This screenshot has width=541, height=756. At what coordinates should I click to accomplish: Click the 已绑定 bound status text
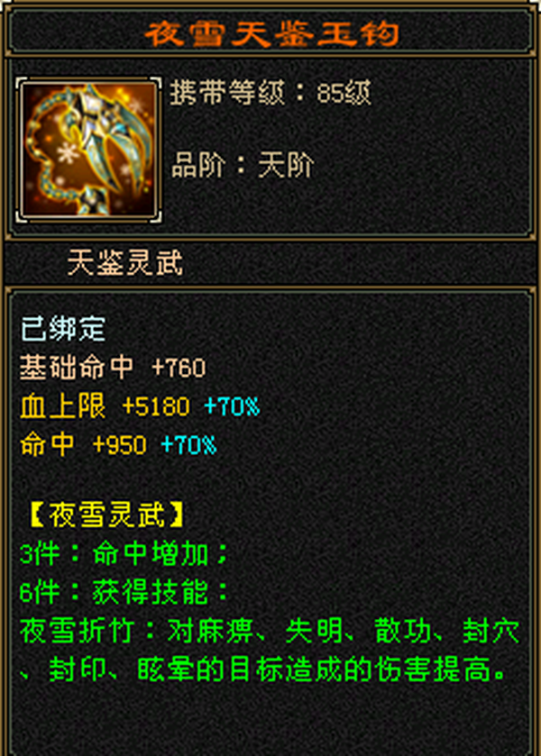63,329
